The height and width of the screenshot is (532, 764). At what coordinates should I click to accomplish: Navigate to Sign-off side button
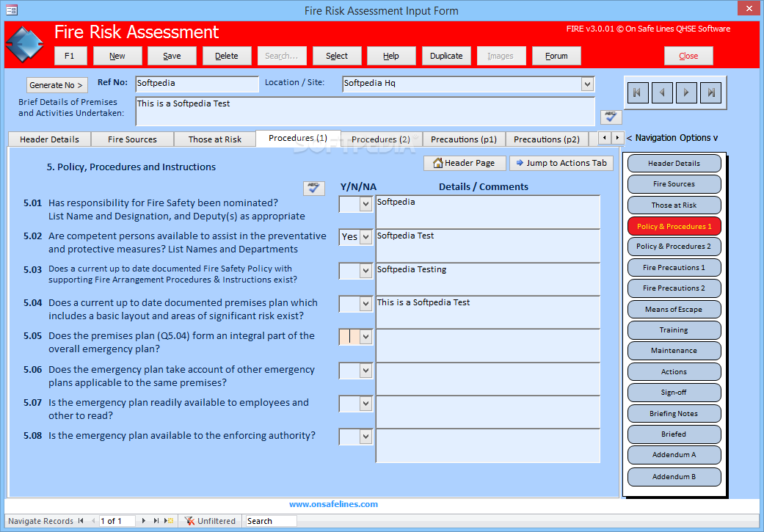[x=674, y=393]
